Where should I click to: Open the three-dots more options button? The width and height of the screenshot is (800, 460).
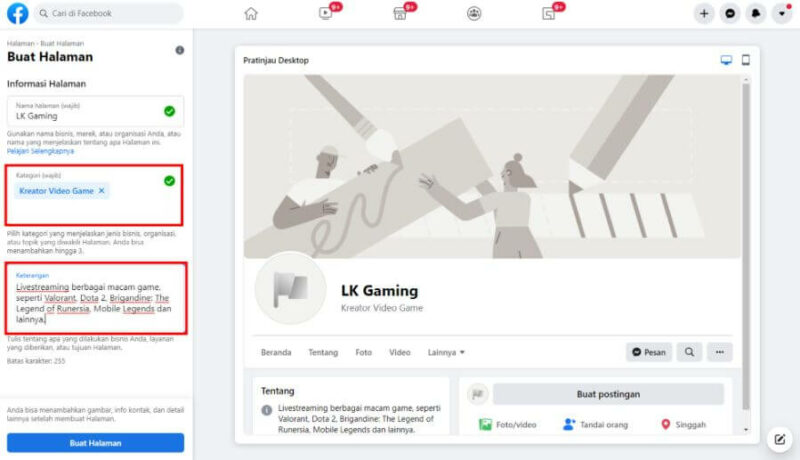coord(719,352)
